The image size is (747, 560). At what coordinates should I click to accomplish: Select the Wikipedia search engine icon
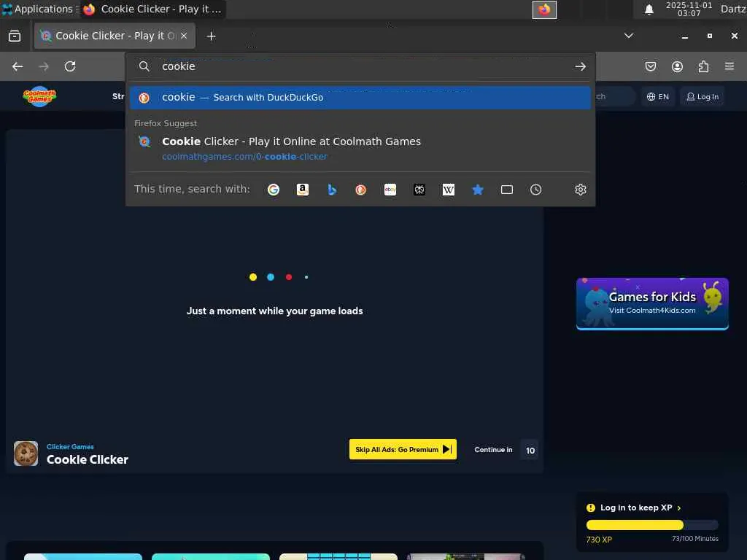[x=449, y=190]
